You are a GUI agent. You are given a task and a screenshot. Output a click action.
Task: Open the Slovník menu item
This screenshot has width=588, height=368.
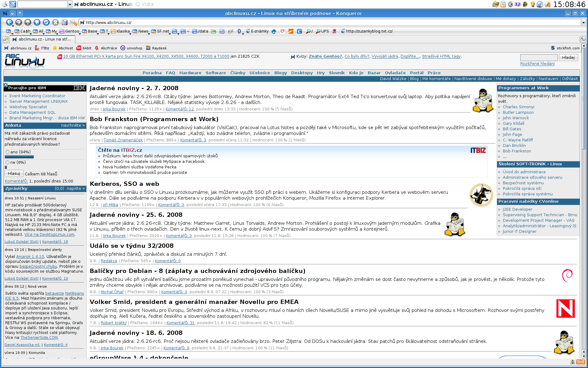pos(337,73)
